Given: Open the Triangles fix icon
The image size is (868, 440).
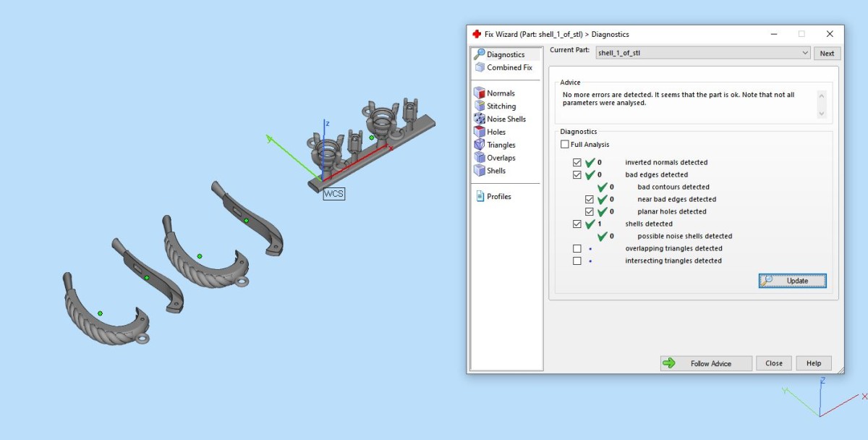Looking at the screenshot, I should tap(479, 145).
